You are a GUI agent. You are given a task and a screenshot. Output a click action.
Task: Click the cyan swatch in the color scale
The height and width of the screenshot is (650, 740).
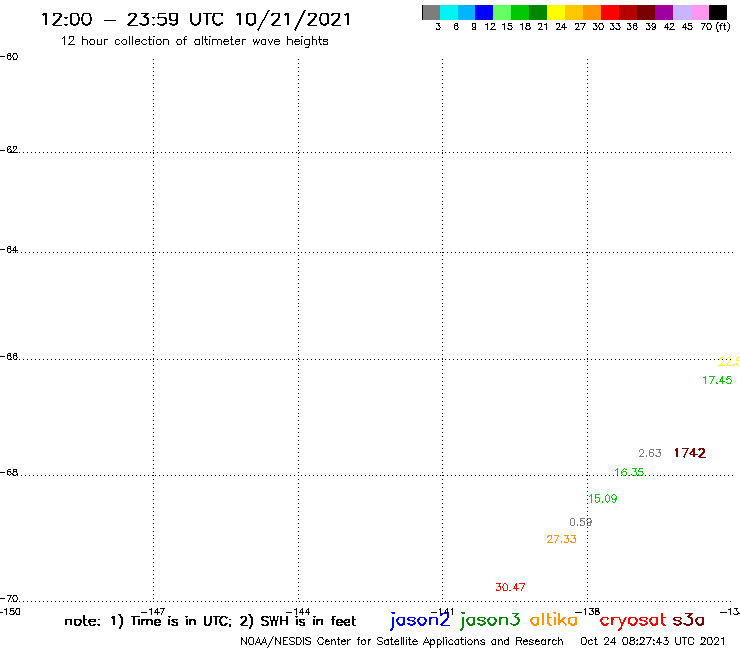click(x=449, y=12)
